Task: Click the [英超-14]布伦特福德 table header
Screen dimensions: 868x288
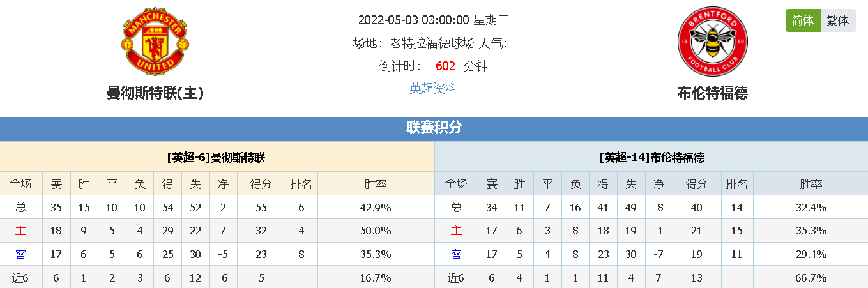Action: (651, 157)
